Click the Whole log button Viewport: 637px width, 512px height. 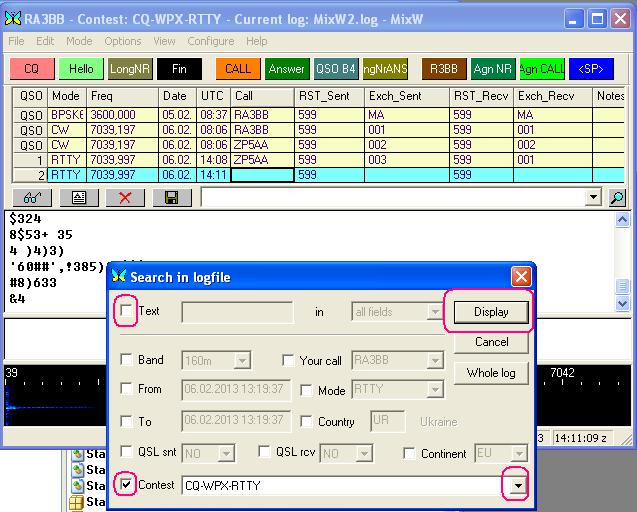click(491, 373)
